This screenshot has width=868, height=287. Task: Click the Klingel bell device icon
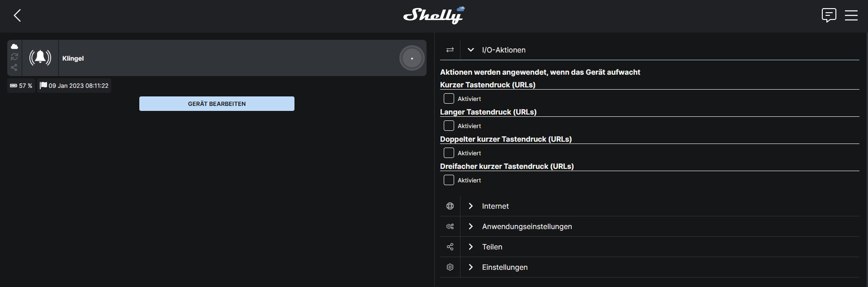(x=40, y=57)
